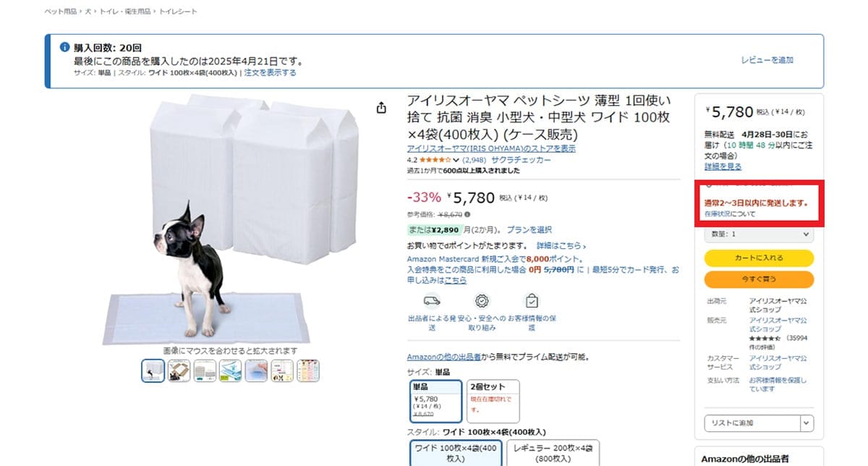
Task: Expand the リストに追加 dropdown arrow
Action: (x=807, y=423)
